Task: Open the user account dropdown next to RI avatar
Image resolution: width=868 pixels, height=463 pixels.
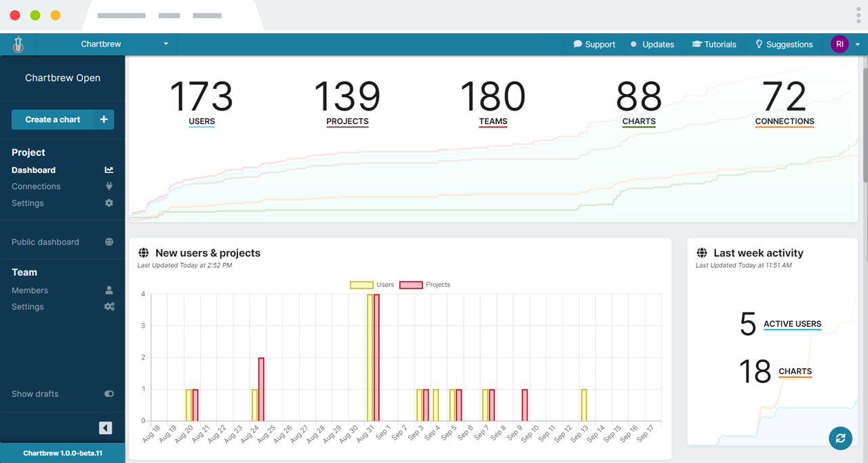Action: (857, 44)
